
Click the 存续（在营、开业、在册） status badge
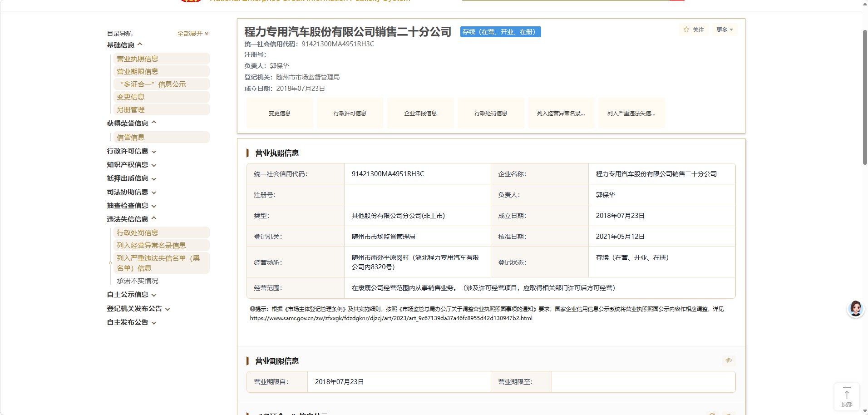(x=500, y=32)
